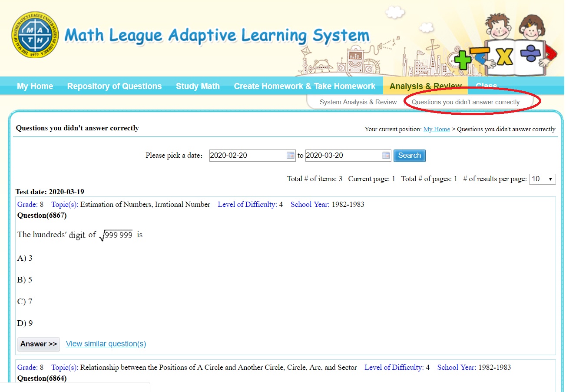
Task: Click the Math League circular seal logo
Action: [35, 35]
